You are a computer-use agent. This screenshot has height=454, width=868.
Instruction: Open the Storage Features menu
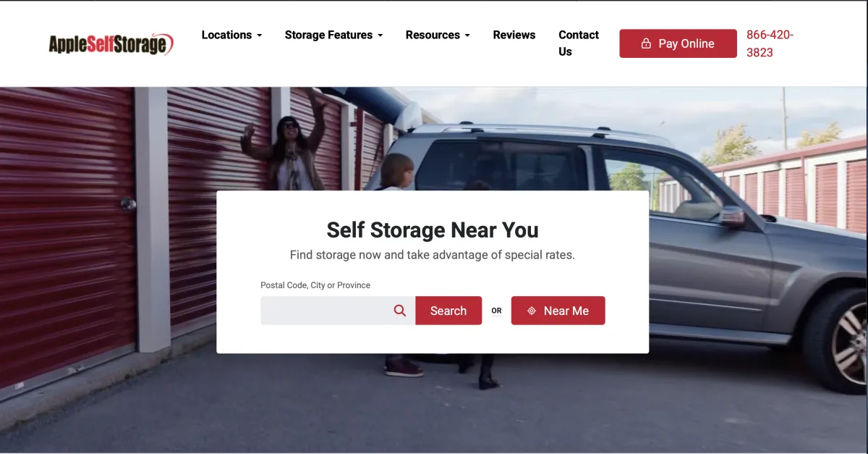point(333,35)
